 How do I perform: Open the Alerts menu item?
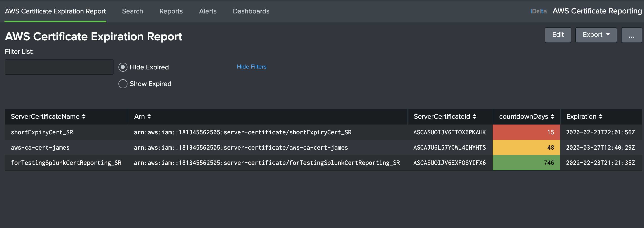(x=208, y=11)
